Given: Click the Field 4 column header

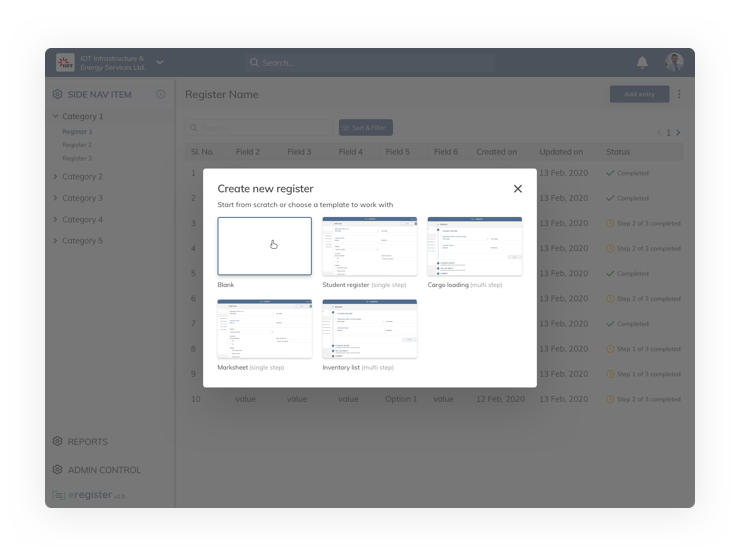Looking at the screenshot, I should pyautogui.click(x=351, y=152).
